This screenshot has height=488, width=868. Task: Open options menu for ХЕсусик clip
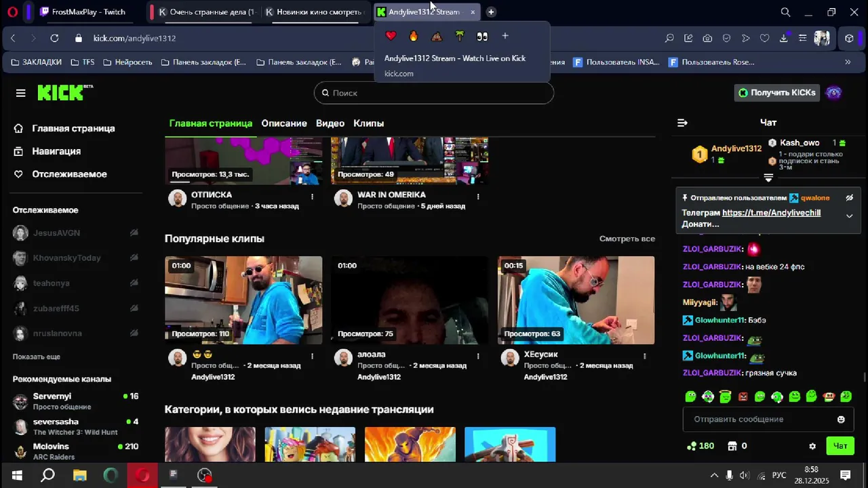644,356
